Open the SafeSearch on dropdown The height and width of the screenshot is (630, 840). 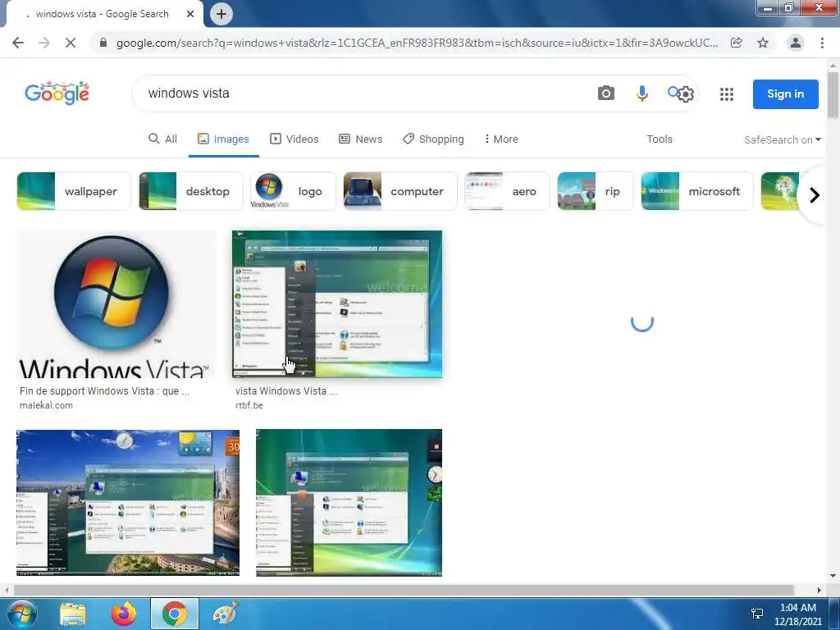(x=782, y=139)
